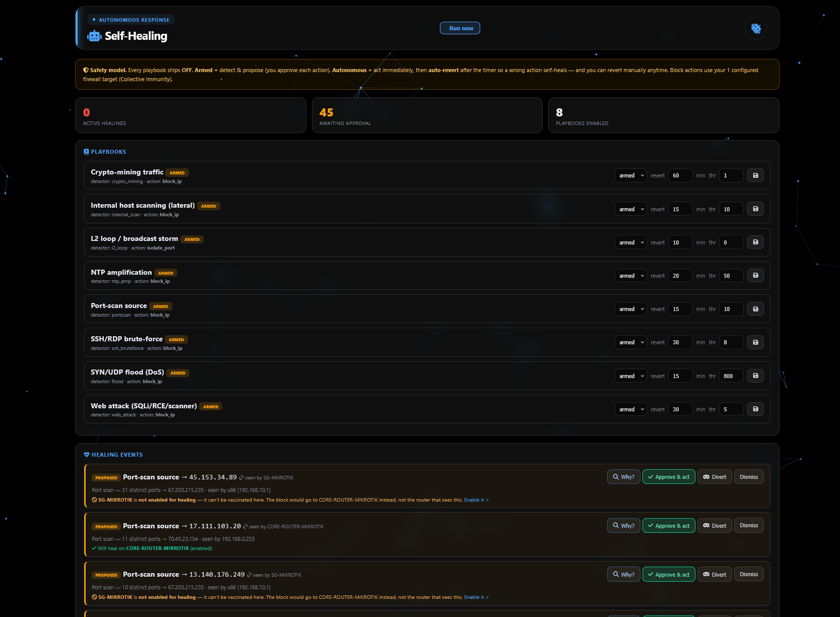Click the Run now button

tap(460, 28)
